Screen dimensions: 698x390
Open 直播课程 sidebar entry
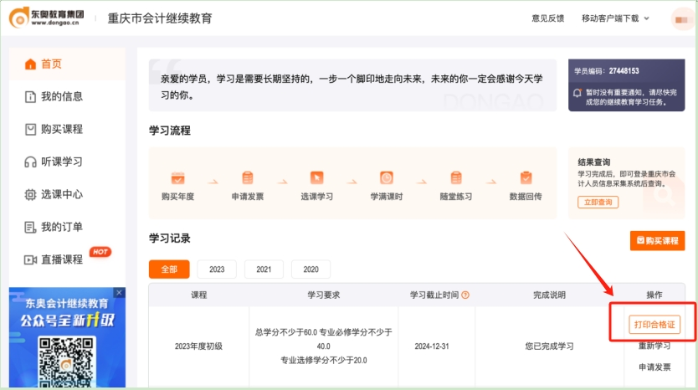point(67,260)
